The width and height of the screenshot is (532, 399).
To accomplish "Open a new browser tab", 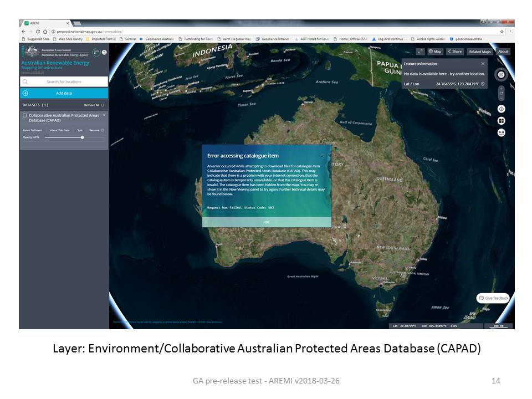I will click(77, 23).
